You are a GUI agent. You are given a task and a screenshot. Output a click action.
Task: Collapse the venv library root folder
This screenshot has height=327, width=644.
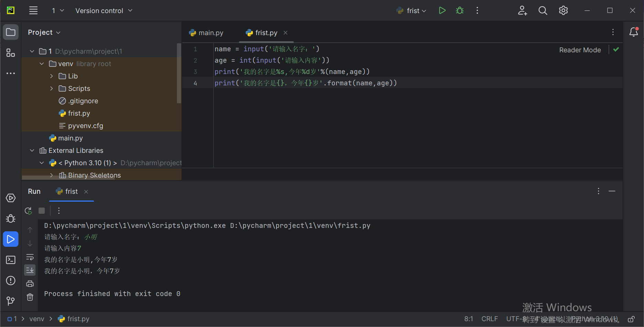click(42, 64)
